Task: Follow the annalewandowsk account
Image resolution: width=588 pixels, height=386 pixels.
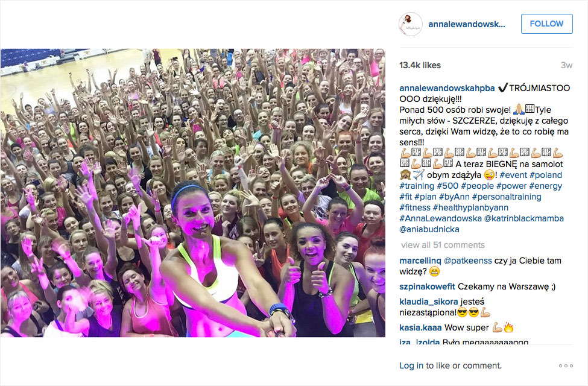Action: (x=547, y=24)
